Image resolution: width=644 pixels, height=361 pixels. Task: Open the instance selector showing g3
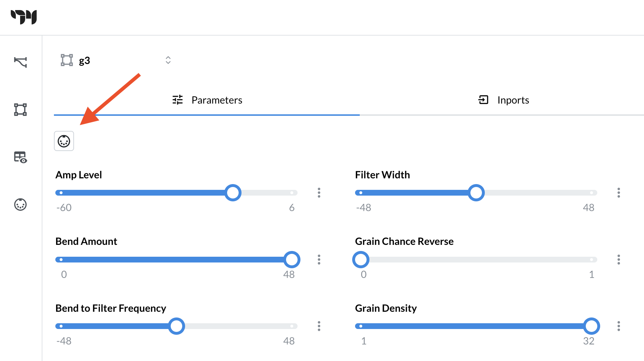(x=116, y=60)
